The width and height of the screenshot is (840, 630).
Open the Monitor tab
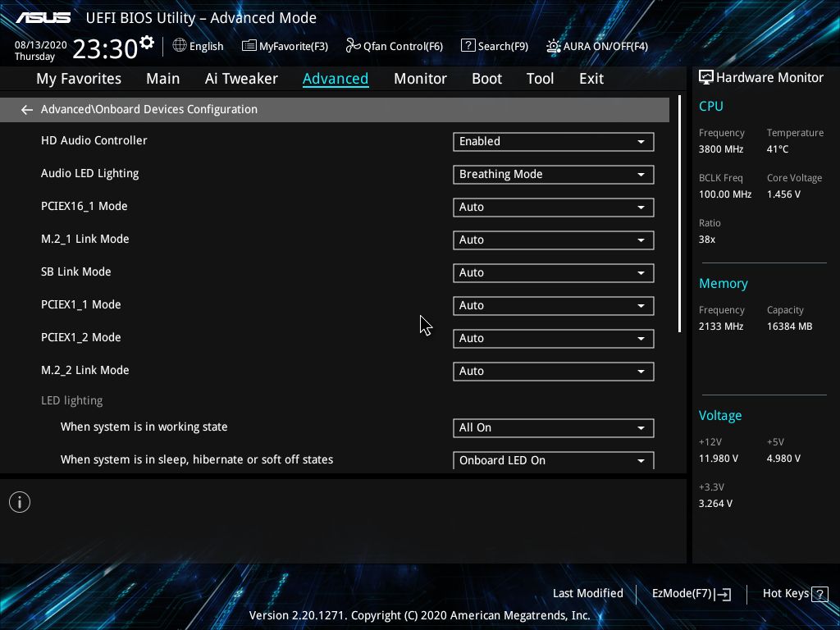coord(420,79)
